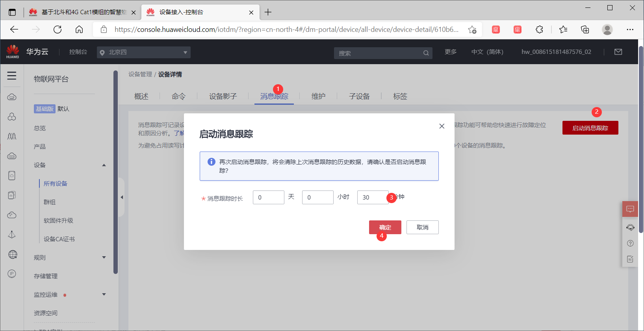Viewport: 644px width, 331px height.
Task: Click the magnifier icon in the search box
Action: [x=426, y=53]
